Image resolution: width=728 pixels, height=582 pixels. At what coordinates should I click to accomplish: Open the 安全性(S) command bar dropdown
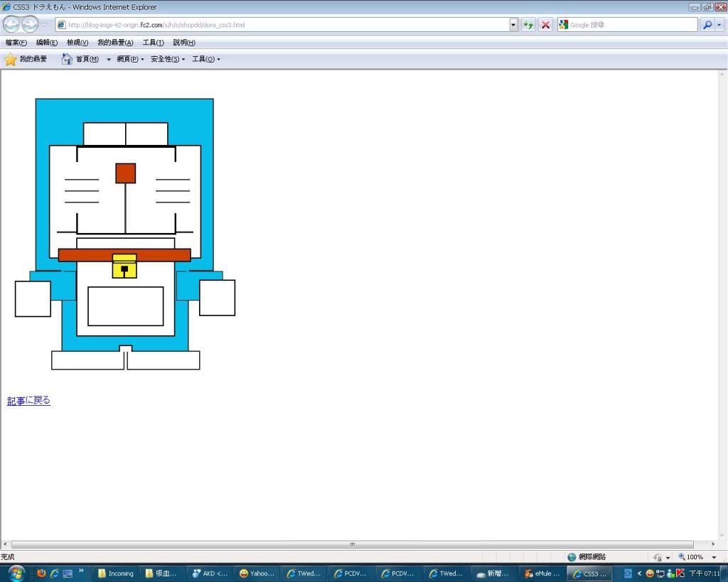(168, 60)
